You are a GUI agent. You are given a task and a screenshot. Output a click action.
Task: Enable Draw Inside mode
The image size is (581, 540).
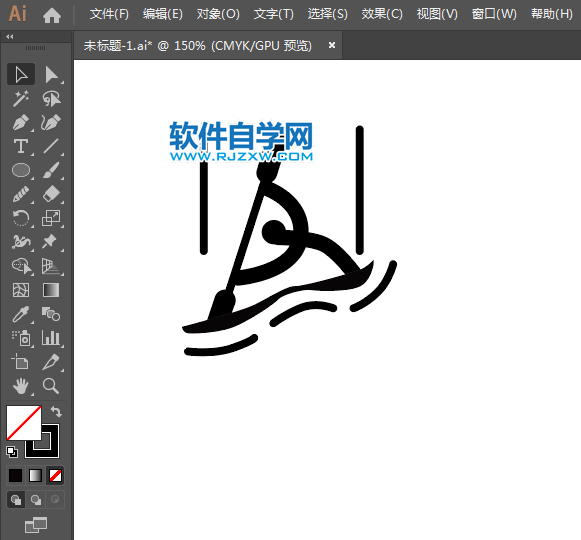coord(55,500)
